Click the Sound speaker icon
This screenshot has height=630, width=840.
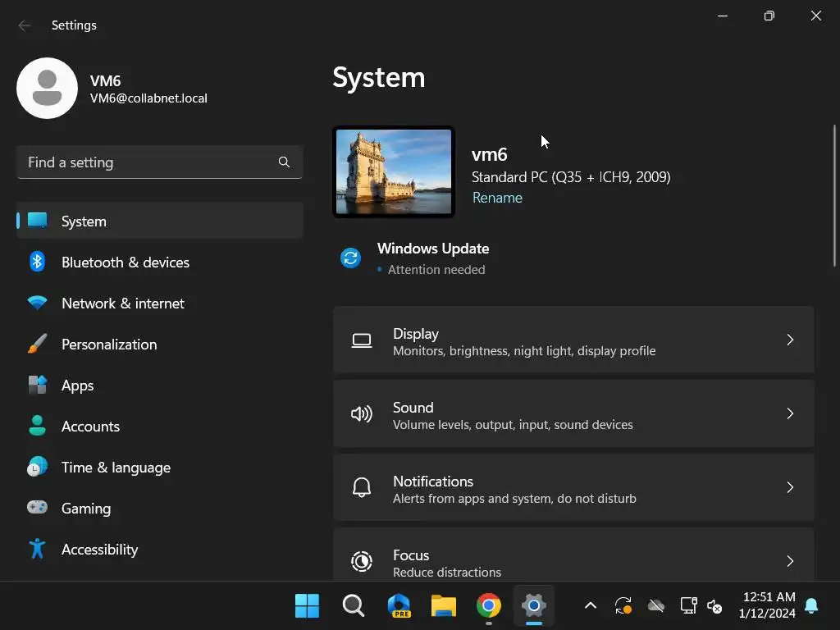click(362, 414)
